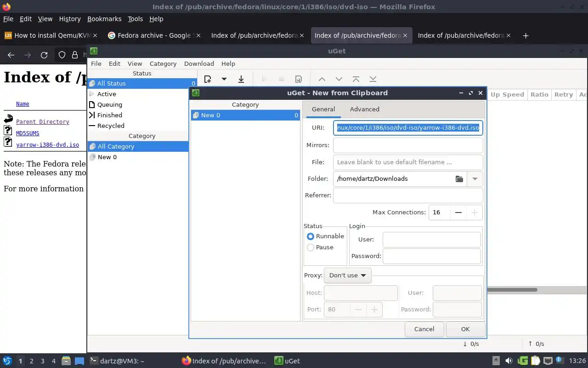Click the save/batch download arrow icon in toolbar
This screenshot has height=368, width=588.
click(x=241, y=79)
